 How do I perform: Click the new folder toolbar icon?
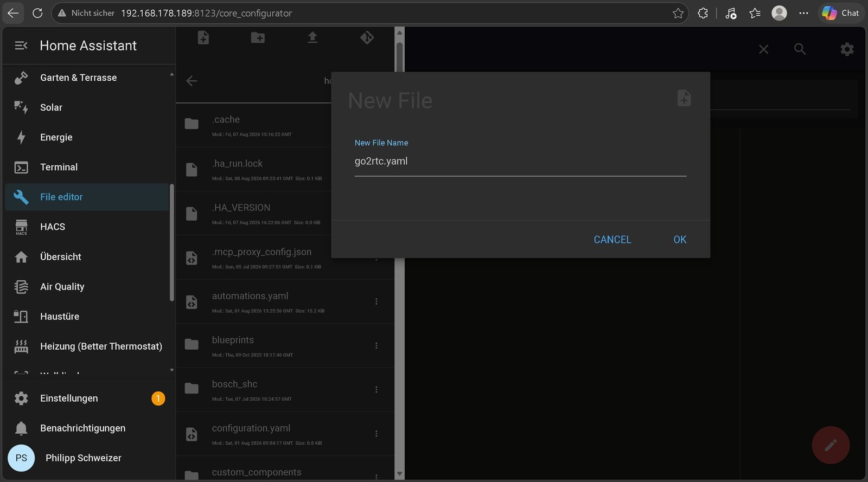(258, 37)
